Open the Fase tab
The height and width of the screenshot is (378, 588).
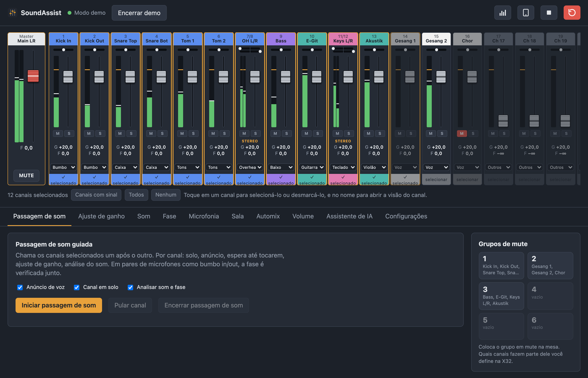[x=169, y=216]
